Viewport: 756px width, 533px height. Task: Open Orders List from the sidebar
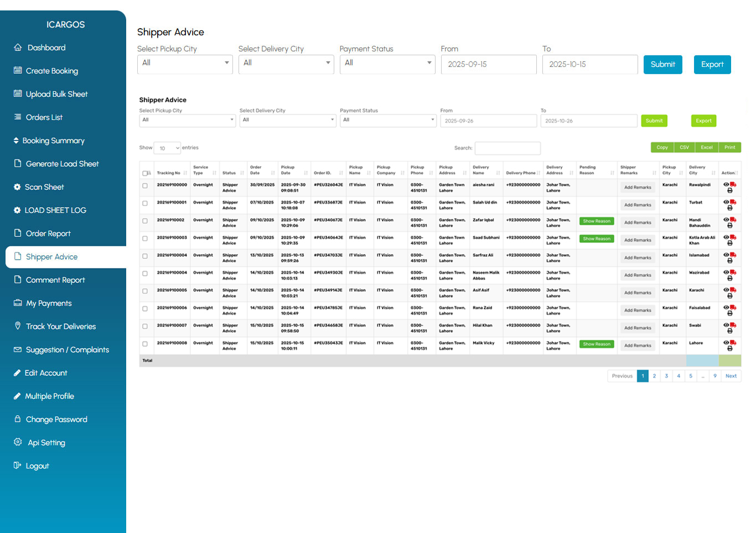pos(44,117)
